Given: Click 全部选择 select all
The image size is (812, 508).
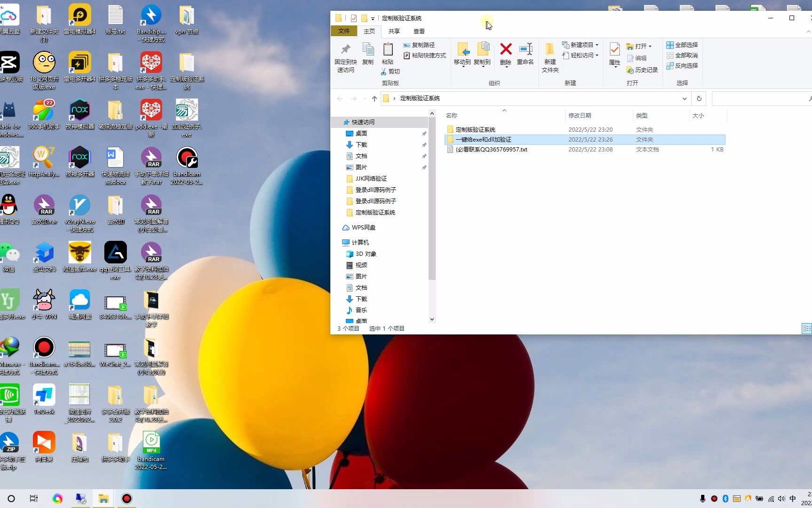Looking at the screenshot, I should point(682,45).
